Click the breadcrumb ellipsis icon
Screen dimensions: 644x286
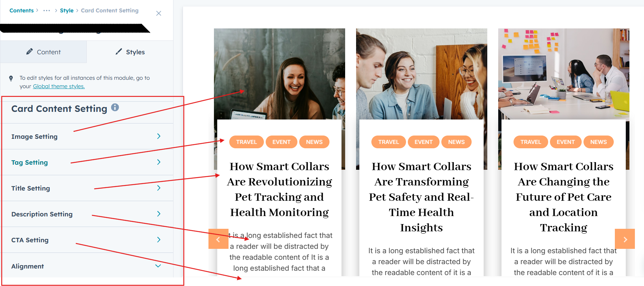tap(47, 11)
